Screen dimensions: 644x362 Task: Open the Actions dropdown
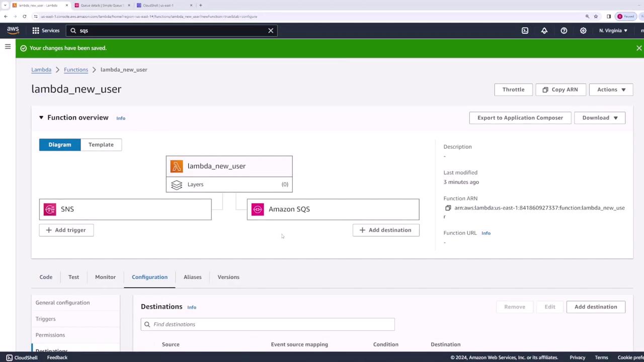tap(611, 89)
